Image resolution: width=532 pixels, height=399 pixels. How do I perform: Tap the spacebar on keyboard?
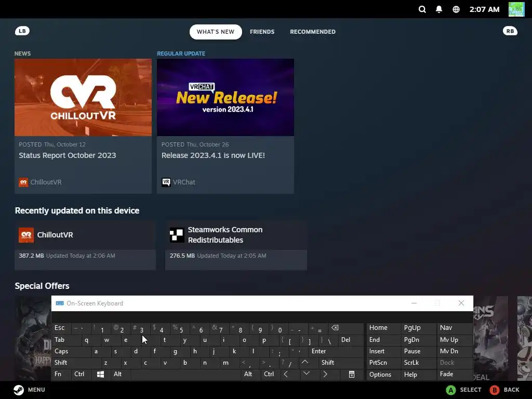click(185, 374)
